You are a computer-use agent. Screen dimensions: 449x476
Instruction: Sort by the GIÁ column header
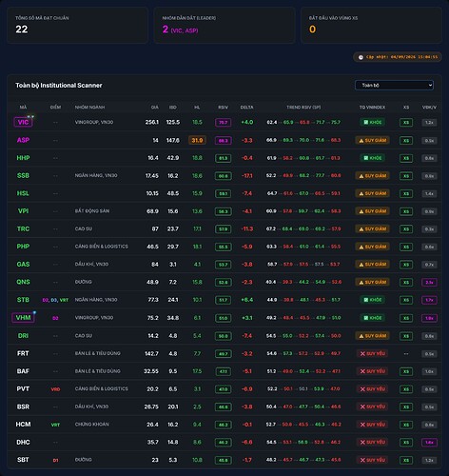coord(155,108)
